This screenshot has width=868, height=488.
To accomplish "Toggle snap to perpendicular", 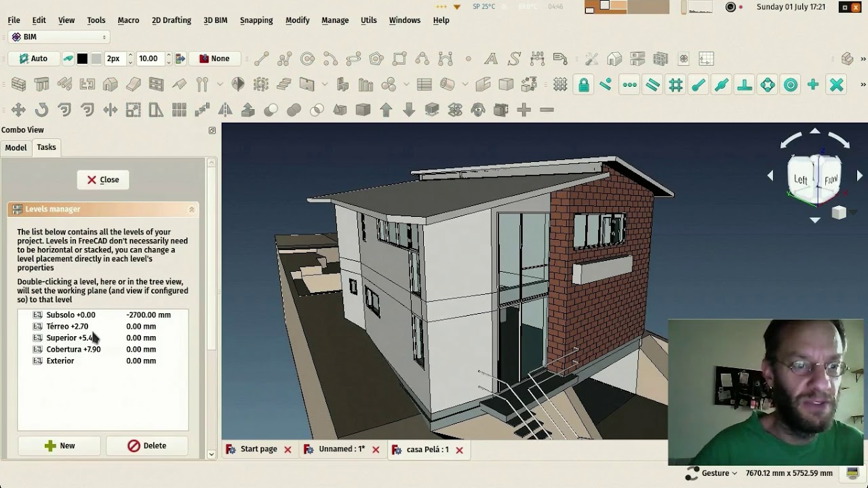I will 745,85.
